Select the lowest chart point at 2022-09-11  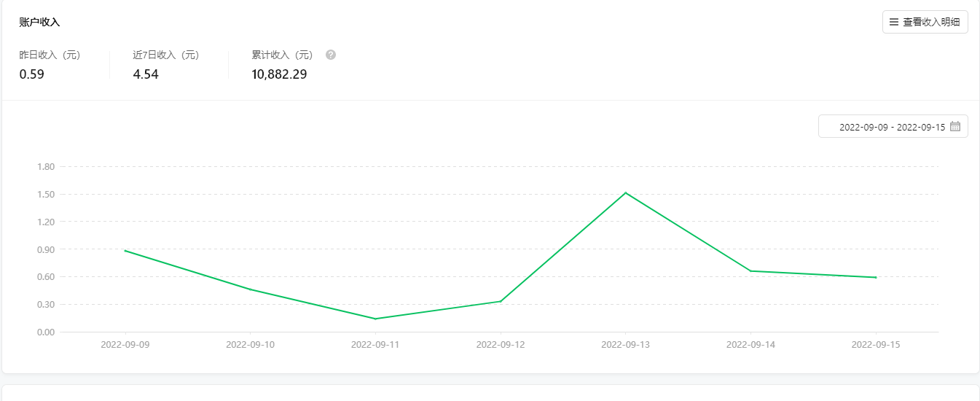tap(375, 319)
